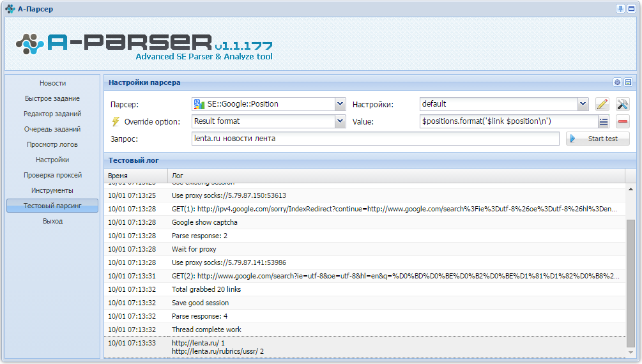This screenshot has width=642, height=364.
Task: Click the Start test button
Action: pyautogui.click(x=598, y=139)
